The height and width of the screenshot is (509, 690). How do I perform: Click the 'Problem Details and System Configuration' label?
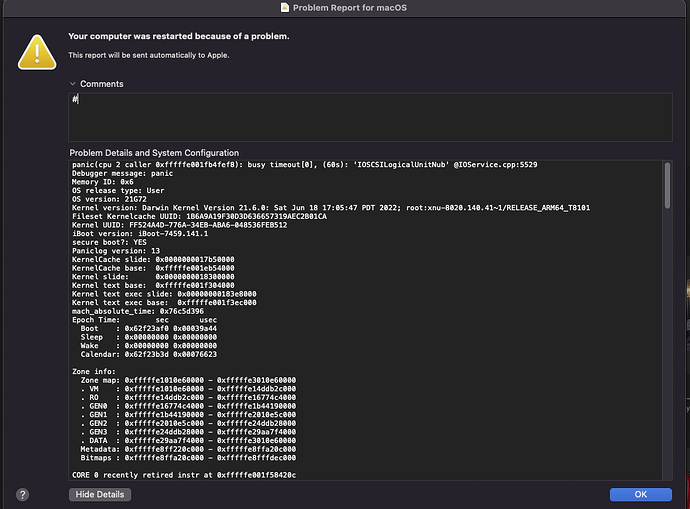[153, 153]
